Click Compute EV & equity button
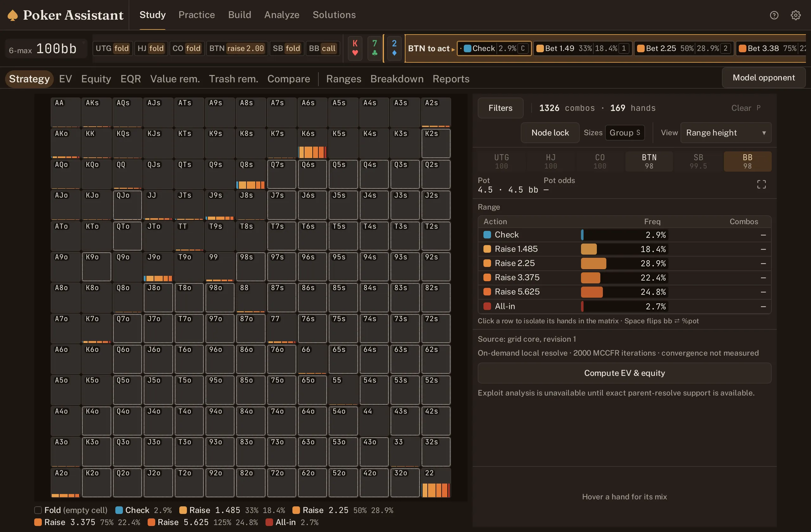The height and width of the screenshot is (532, 811). click(x=624, y=373)
